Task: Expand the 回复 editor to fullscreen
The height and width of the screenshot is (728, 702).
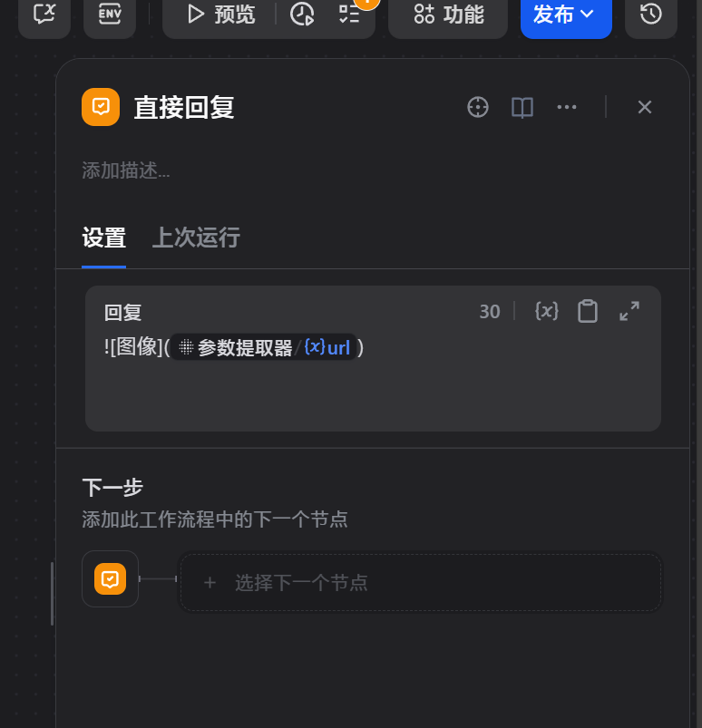Action: click(629, 311)
